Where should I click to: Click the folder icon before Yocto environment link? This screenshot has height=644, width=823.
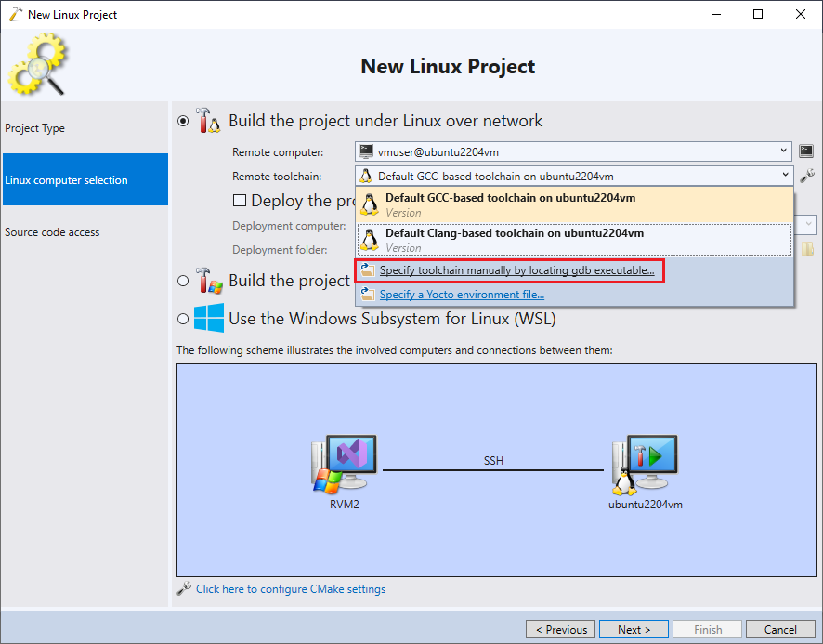pyautogui.click(x=368, y=294)
